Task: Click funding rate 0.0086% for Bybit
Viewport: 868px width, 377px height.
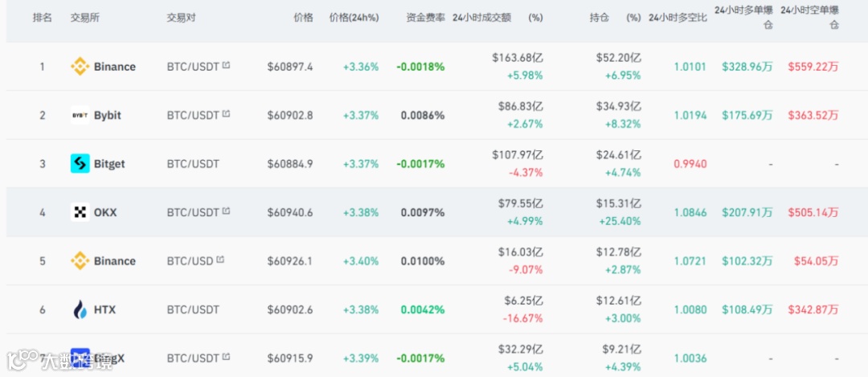Action: (423, 115)
